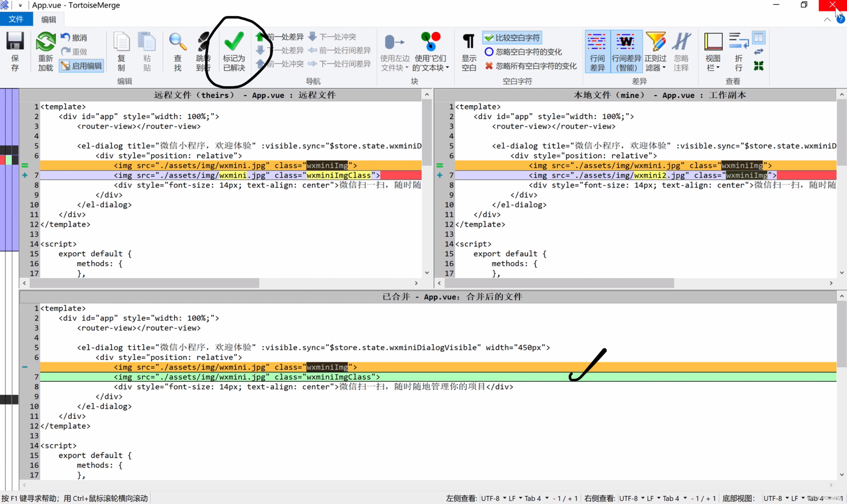This screenshot has width=847, height=504.
Task: Click the red-green conflict marker in locator bar
Action: (x=6, y=160)
